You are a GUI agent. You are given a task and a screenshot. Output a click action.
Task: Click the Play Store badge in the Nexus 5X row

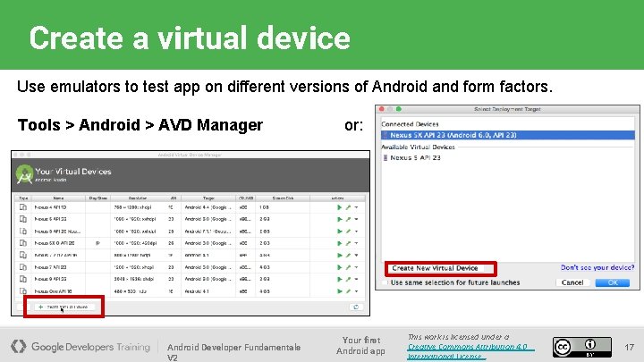coord(97,243)
